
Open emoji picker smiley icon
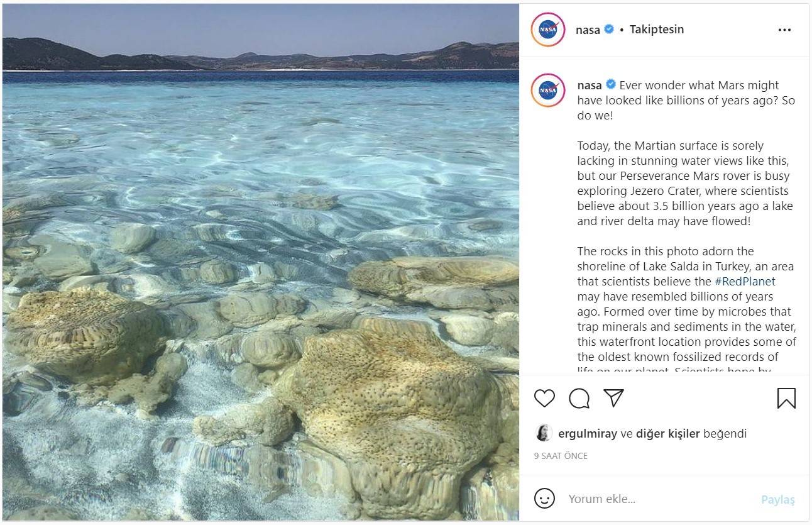(x=544, y=499)
